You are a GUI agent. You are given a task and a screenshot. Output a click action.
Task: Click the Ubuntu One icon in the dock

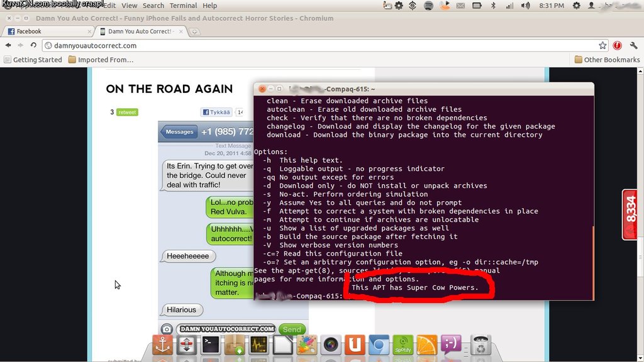click(x=355, y=345)
